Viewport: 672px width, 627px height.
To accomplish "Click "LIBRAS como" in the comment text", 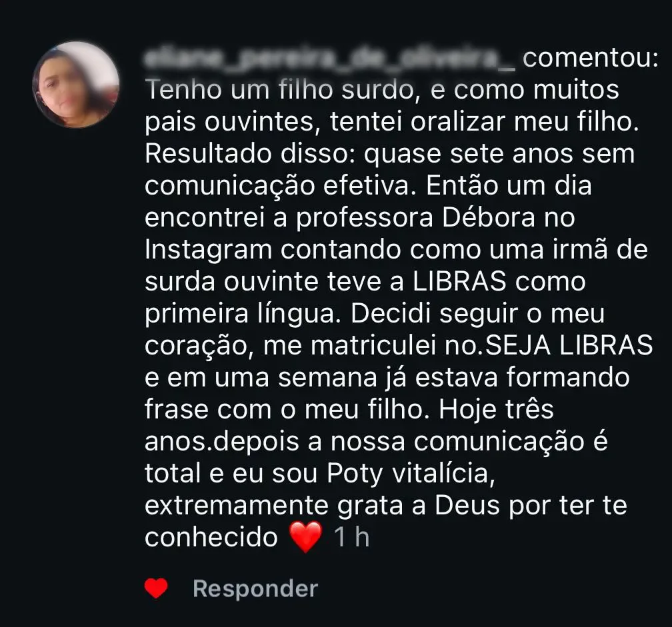I will click(x=499, y=281).
